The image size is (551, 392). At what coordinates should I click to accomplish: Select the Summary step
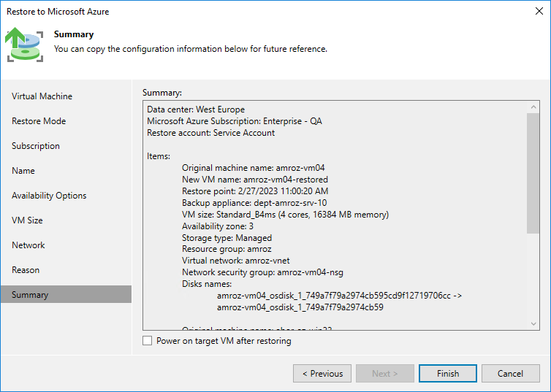click(x=30, y=295)
